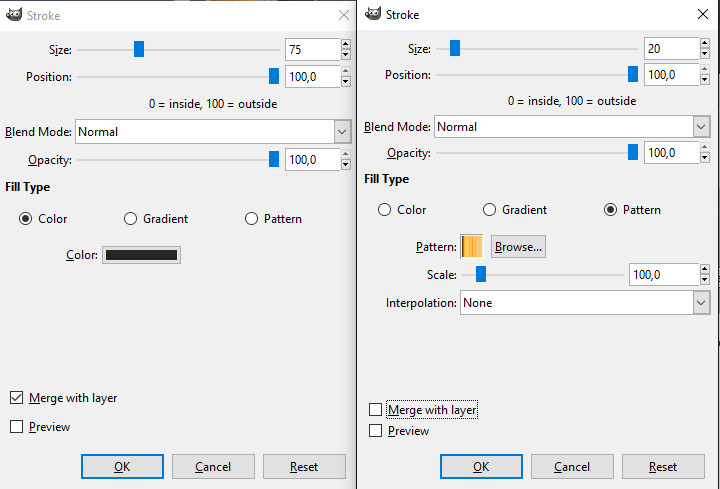Select Gradient fill type in left dialog

coord(130,219)
